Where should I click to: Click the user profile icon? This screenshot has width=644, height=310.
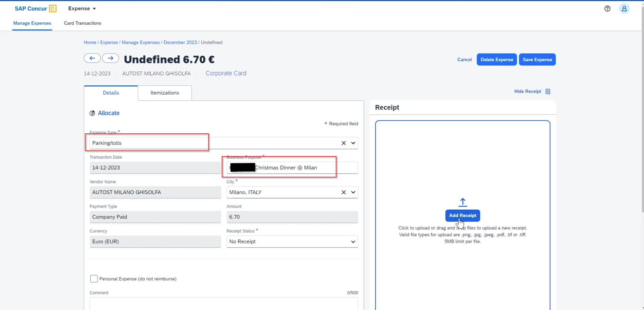click(x=624, y=8)
